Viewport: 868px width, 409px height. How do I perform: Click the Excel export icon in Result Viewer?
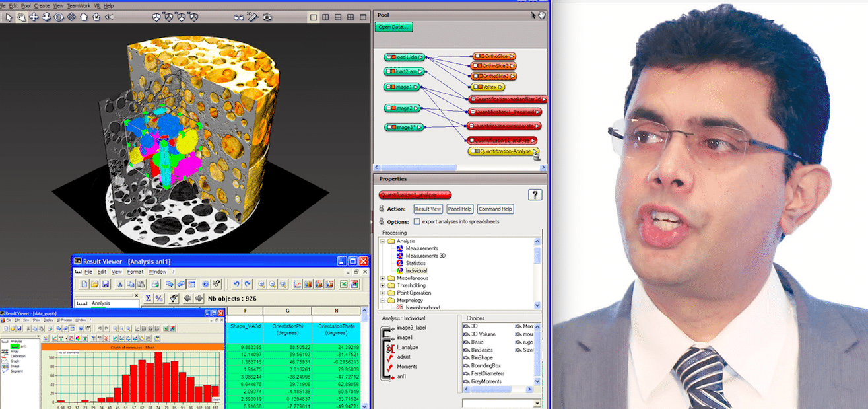pos(344,284)
